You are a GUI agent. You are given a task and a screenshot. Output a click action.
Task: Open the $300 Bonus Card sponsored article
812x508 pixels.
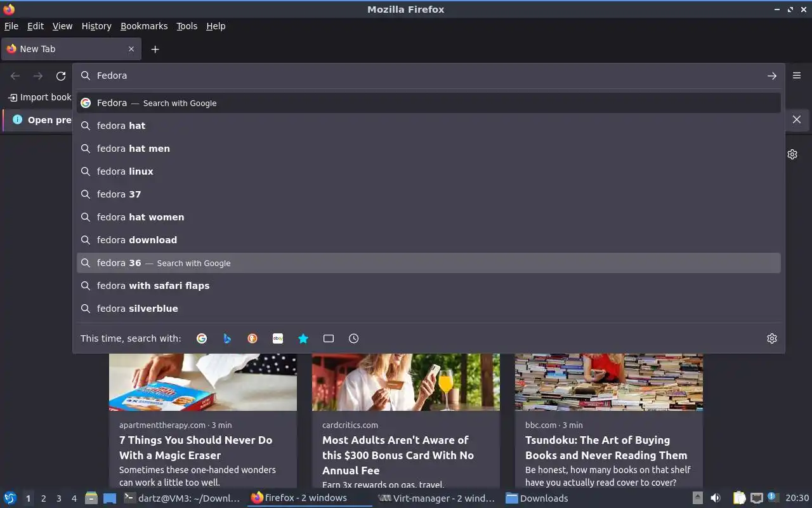point(398,455)
